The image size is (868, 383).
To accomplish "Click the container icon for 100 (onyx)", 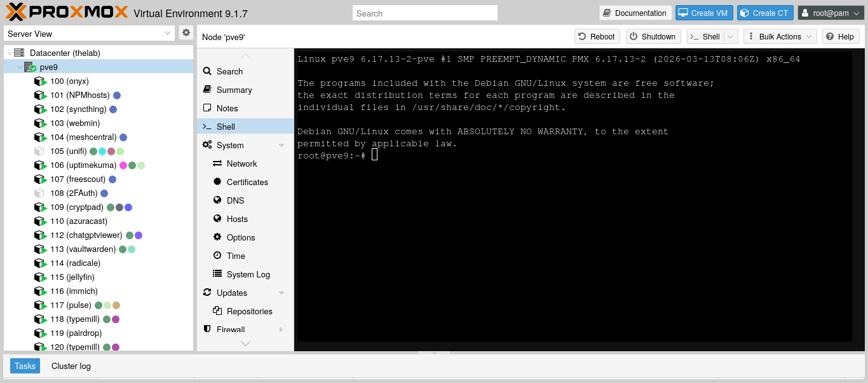I will tap(40, 81).
